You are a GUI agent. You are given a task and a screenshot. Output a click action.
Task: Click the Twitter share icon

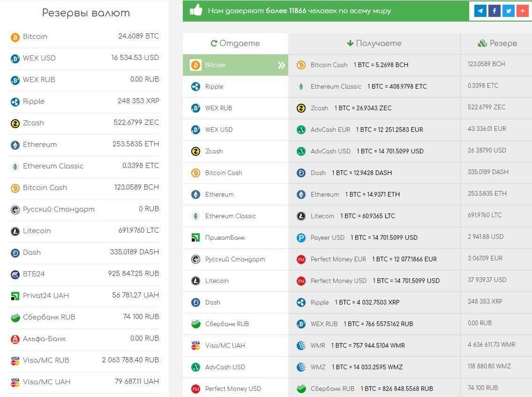coord(508,11)
